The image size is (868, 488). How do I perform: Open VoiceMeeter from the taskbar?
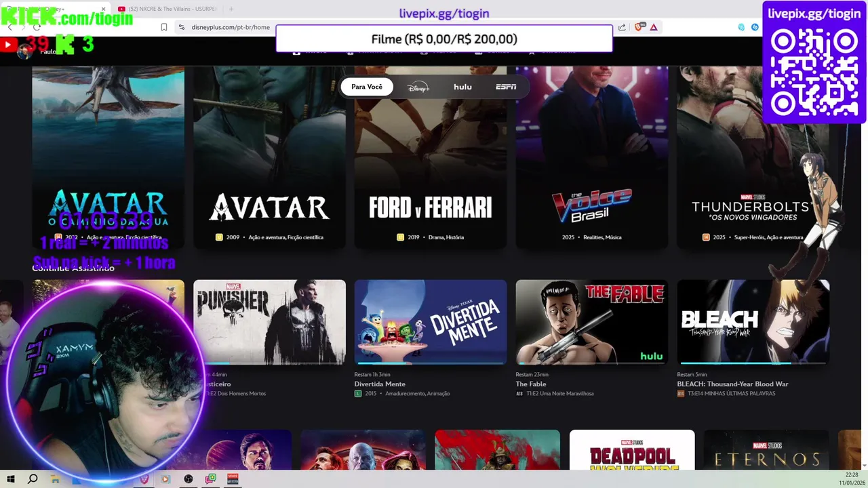click(233, 479)
